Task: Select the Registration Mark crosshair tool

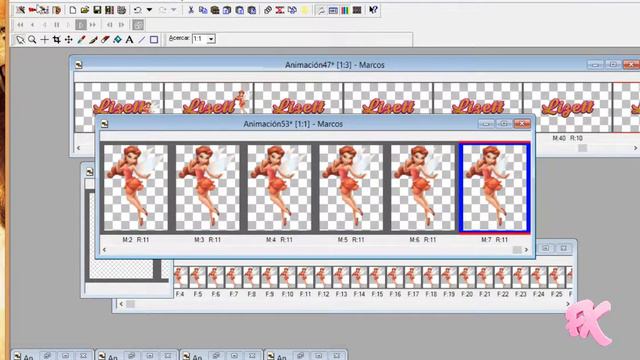Action: (44, 40)
